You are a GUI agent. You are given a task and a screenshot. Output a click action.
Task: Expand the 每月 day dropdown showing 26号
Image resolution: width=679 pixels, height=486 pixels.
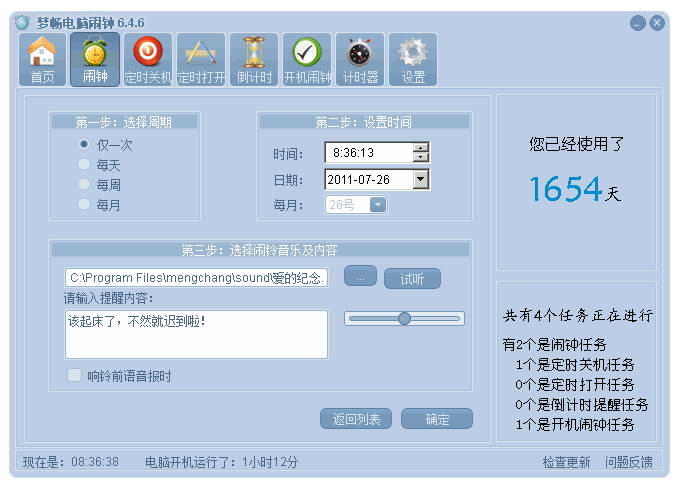(378, 205)
